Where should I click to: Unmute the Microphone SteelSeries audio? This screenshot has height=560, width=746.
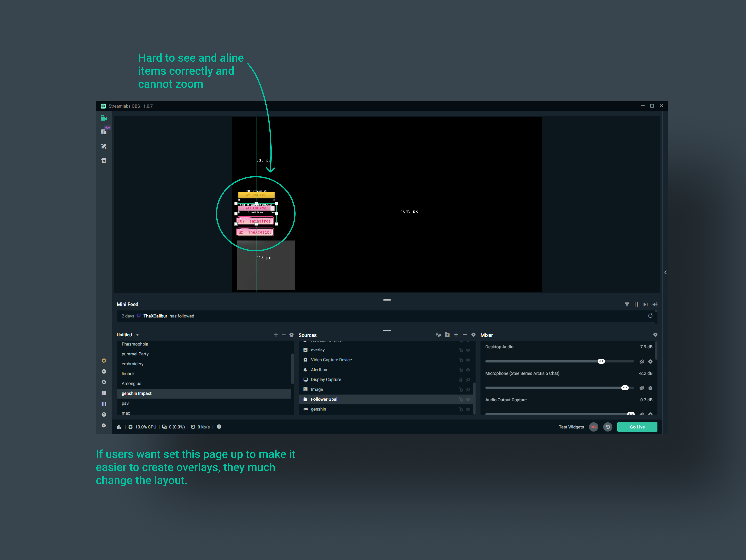[x=641, y=388]
